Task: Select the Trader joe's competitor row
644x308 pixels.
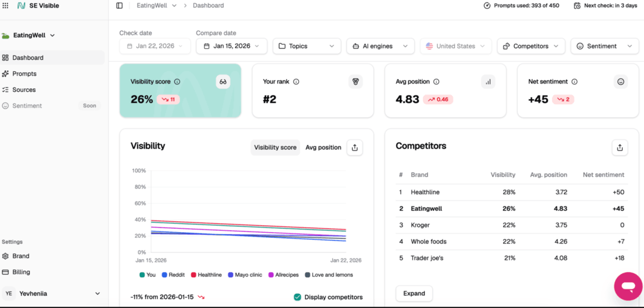Action: tap(512, 258)
